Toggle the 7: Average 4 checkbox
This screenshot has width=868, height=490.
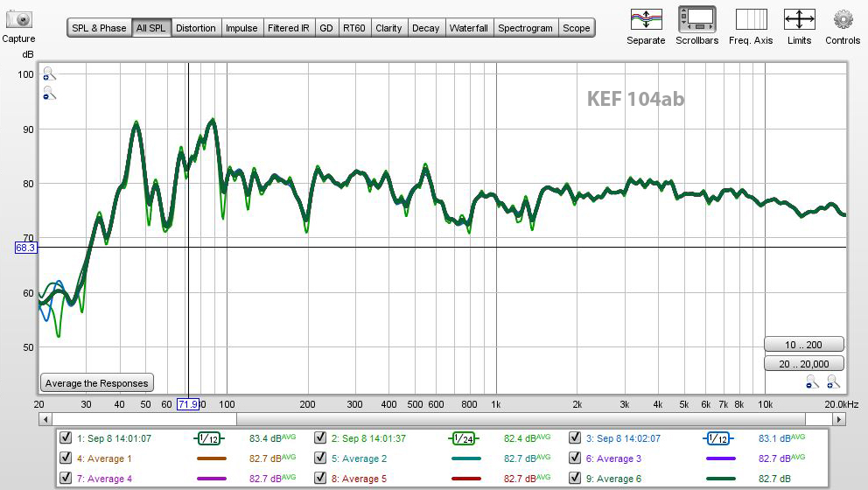66,477
